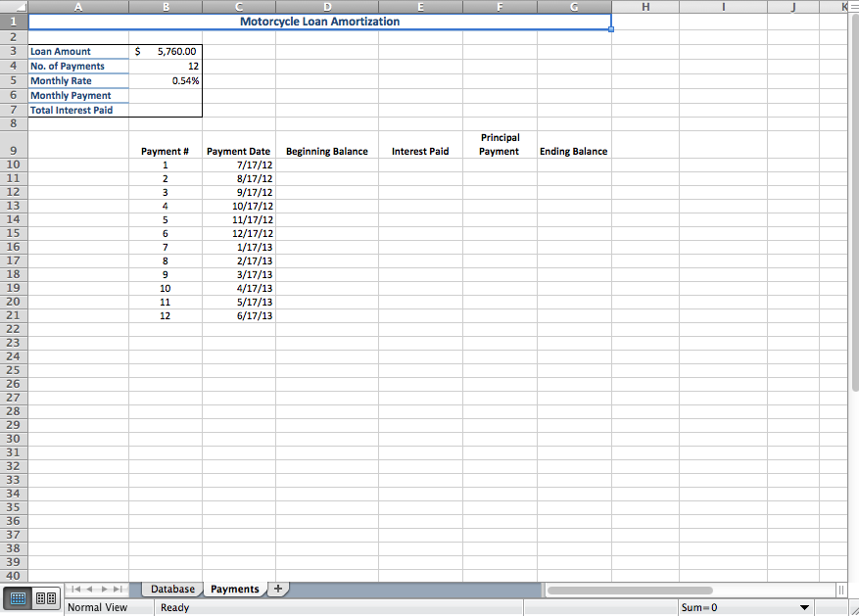
Task: Click the split handle on the horizontal scrollbar
Action: click(840, 590)
